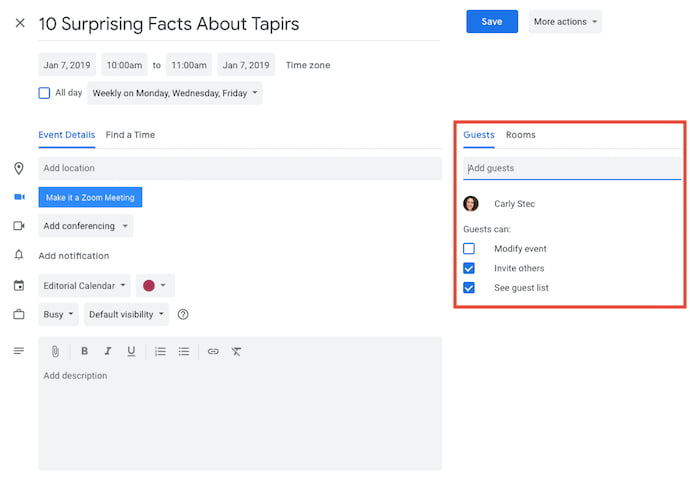Apply italic formatting in description
The width and height of the screenshot is (690, 477).
(x=108, y=351)
